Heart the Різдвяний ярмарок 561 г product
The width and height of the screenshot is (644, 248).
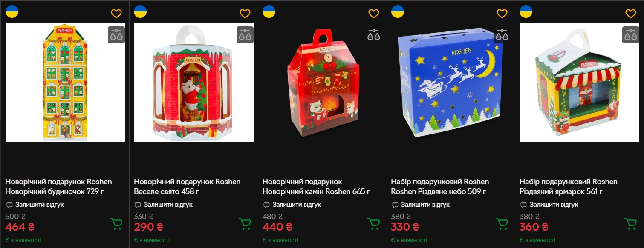(631, 13)
